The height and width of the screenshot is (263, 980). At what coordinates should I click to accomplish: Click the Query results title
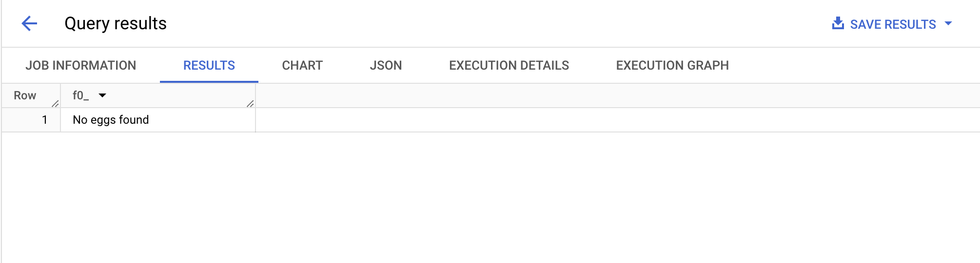tap(116, 23)
